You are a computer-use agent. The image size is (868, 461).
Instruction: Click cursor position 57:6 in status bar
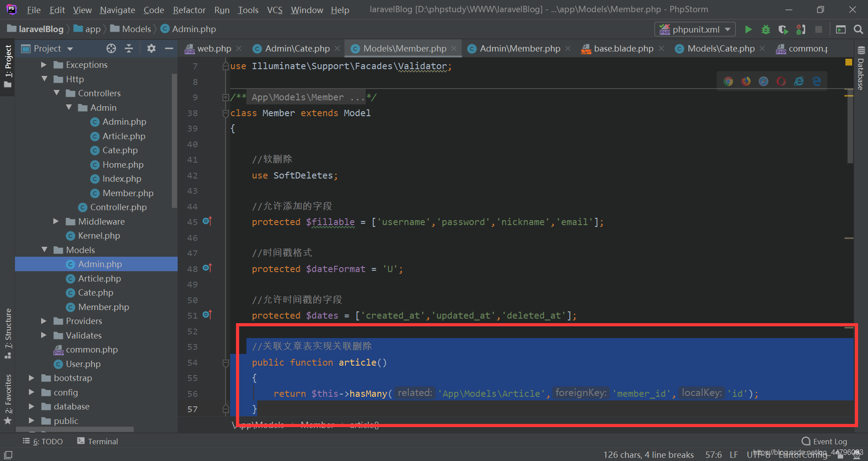click(x=713, y=455)
